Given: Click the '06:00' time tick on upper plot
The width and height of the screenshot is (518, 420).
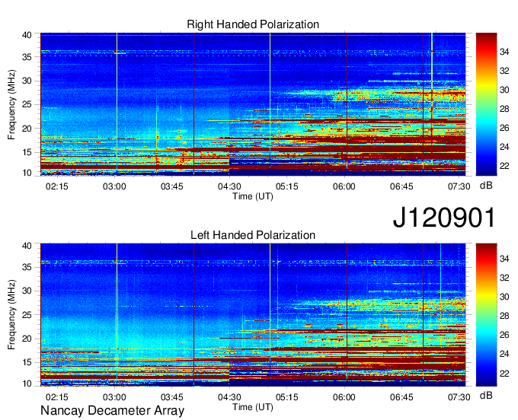Looking at the screenshot, I should (344, 186).
